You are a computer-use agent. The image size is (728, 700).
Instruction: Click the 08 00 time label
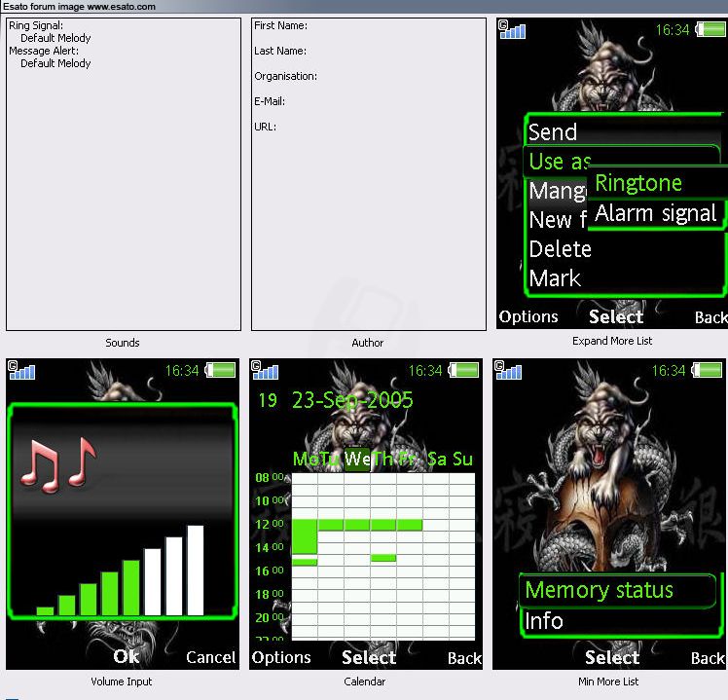click(270, 477)
